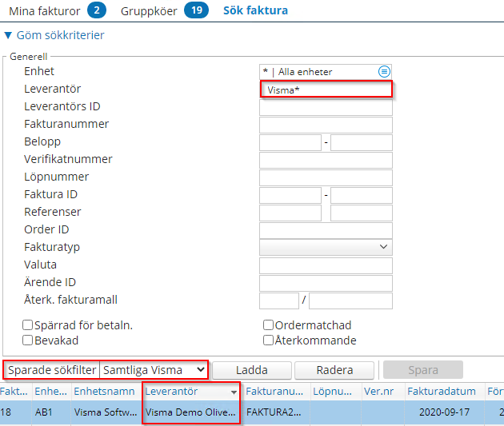The image size is (504, 426).
Task: Check the Ordermatchad checkbox
Action: coord(269,325)
